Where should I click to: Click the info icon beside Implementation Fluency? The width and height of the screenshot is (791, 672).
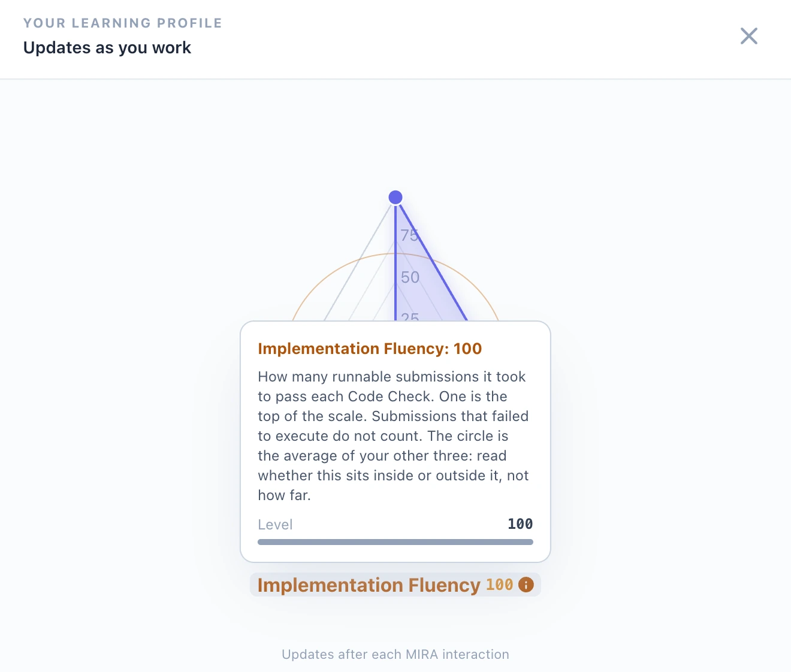tap(526, 585)
